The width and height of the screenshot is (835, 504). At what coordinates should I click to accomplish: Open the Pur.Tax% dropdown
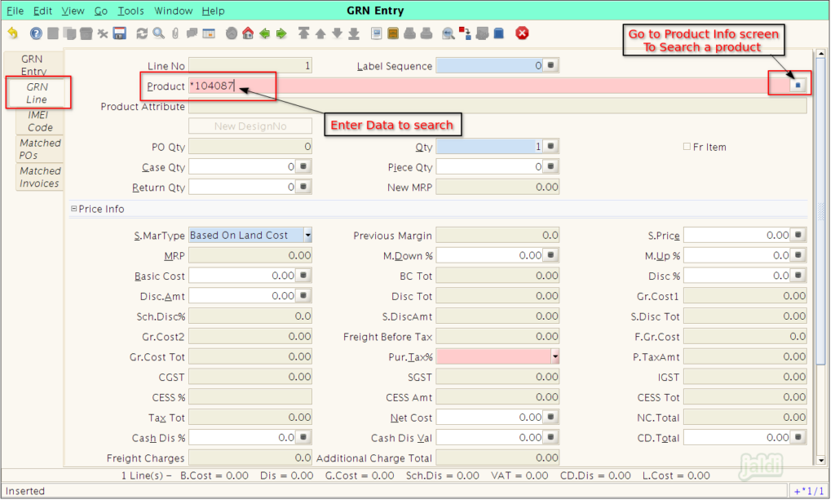pyautogui.click(x=555, y=356)
